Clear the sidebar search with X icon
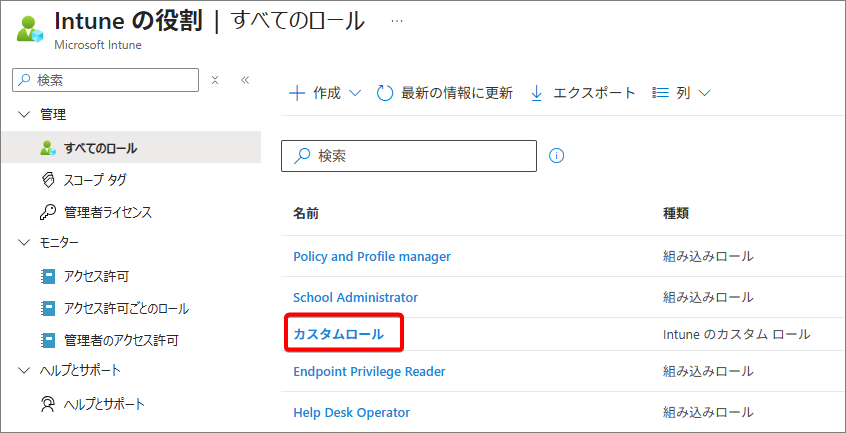 [214, 80]
